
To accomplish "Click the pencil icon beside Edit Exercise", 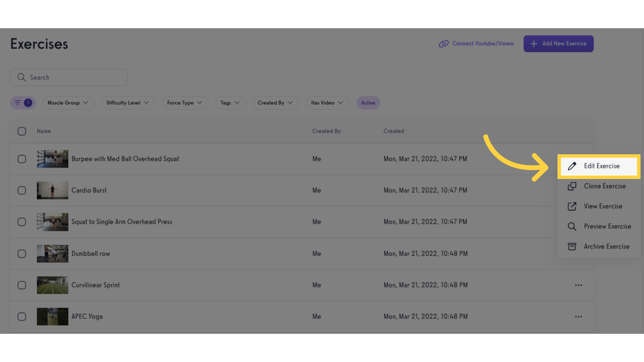I will point(572,166).
